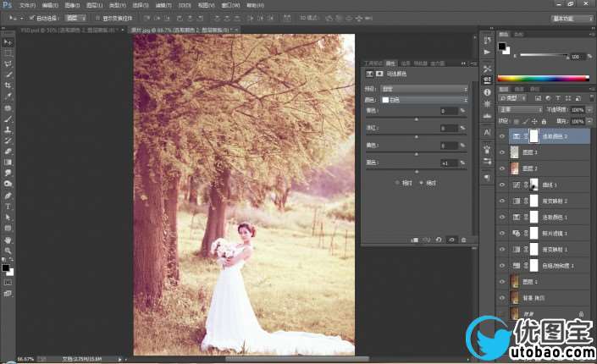This screenshot has height=364, width=597.
Task: Click the trash icon in Properties panel
Action: (463, 240)
